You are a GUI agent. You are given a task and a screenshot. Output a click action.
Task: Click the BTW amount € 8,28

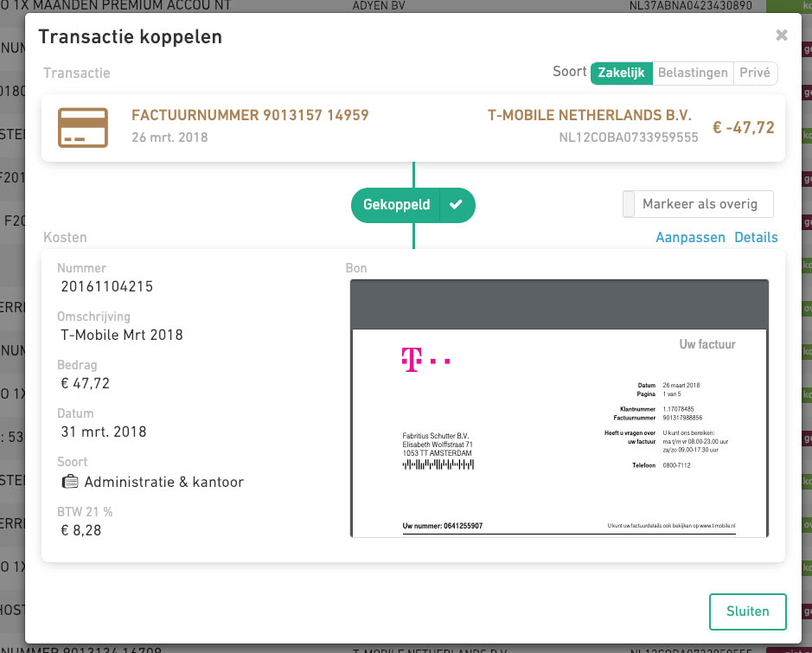(x=81, y=530)
